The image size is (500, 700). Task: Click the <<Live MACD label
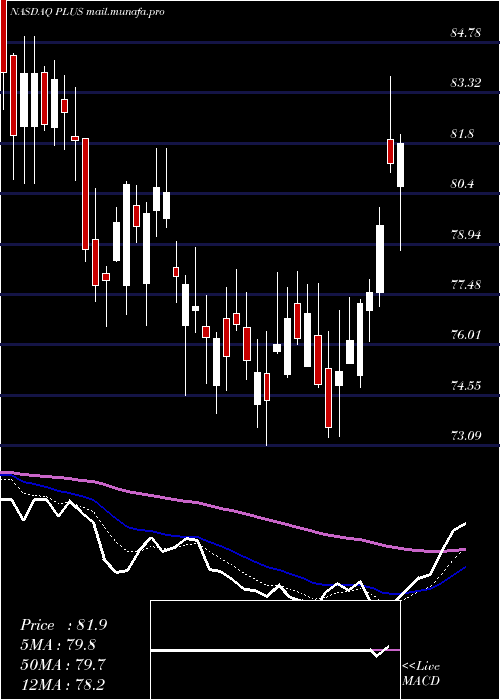tap(421, 674)
